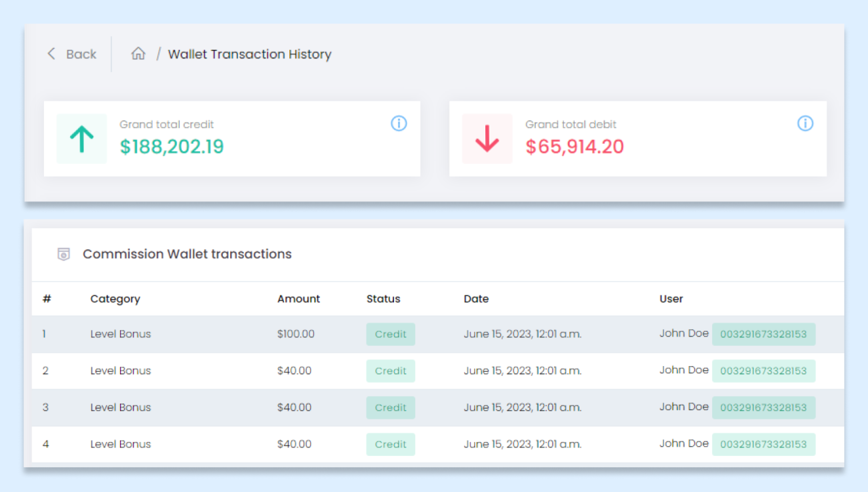Screen dimensions: 868x492
Task: Show info for Grand total debit
Action: point(805,123)
